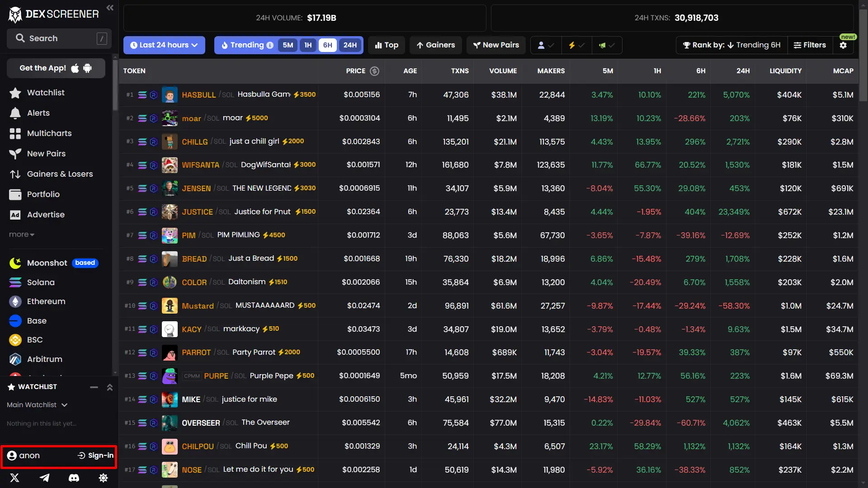Screen dimensions: 868x488
Task: Sort by the MCAP column header
Action: click(843, 71)
